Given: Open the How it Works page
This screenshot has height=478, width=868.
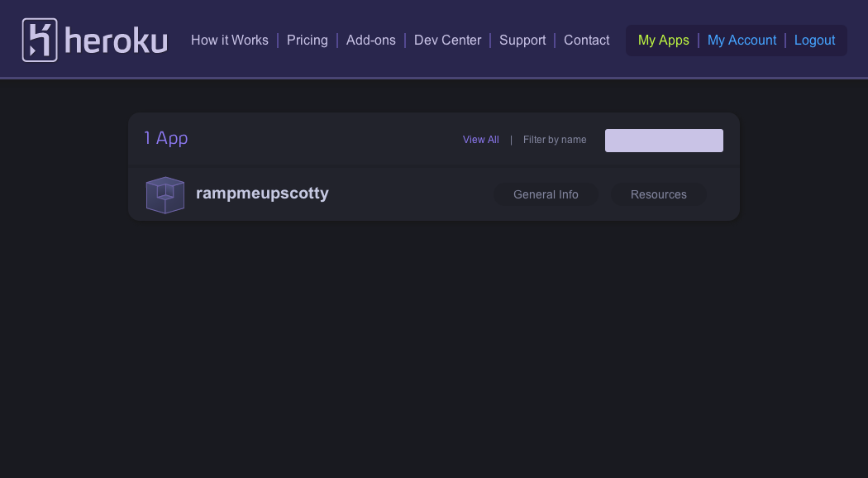Looking at the screenshot, I should (x=230, y=40).
